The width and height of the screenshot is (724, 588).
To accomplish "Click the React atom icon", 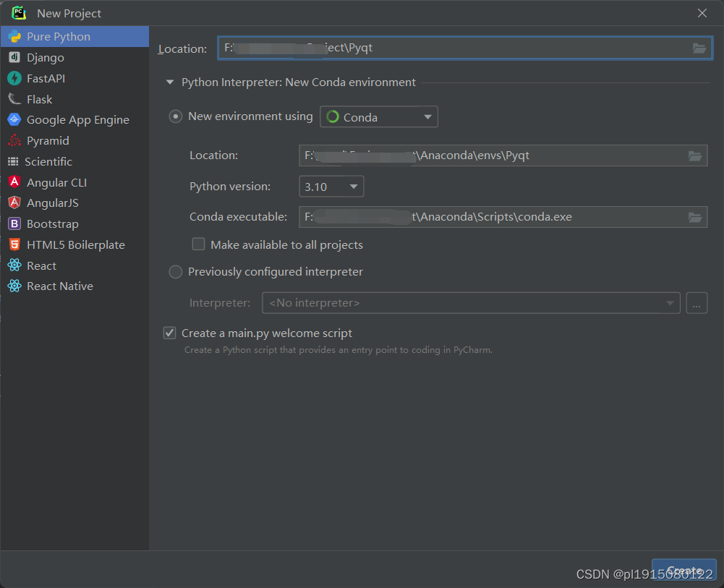I will 14,265.
